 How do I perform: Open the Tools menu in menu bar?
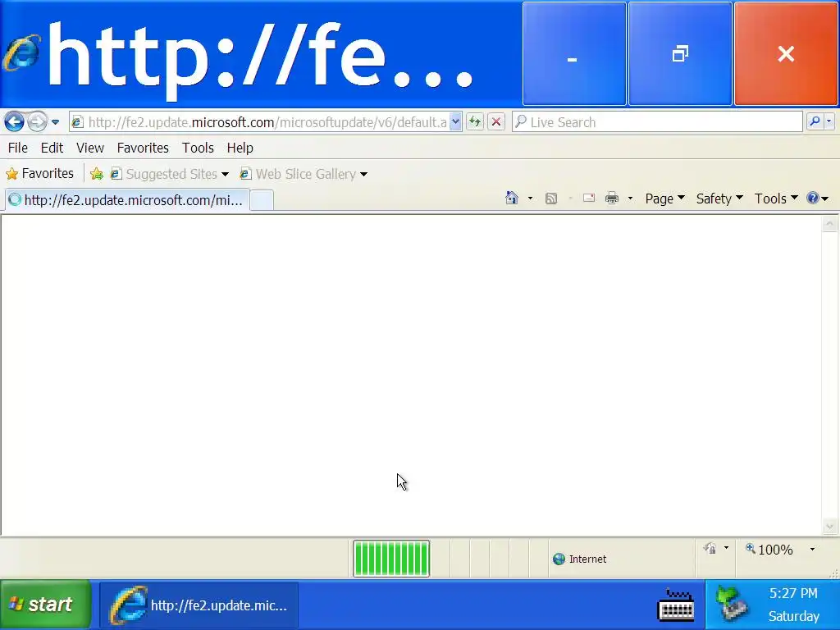198,148
